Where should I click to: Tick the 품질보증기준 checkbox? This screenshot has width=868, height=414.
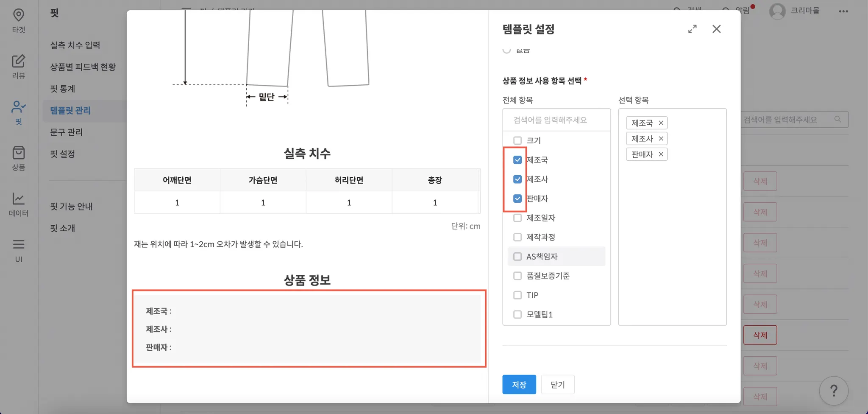[x=517, y=276]
